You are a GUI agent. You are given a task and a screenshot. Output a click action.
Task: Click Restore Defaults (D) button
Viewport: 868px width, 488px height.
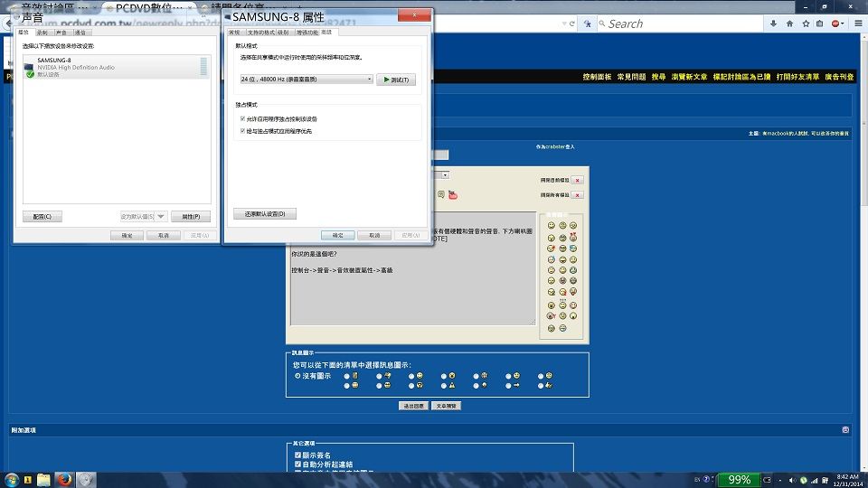coord(265,213)
